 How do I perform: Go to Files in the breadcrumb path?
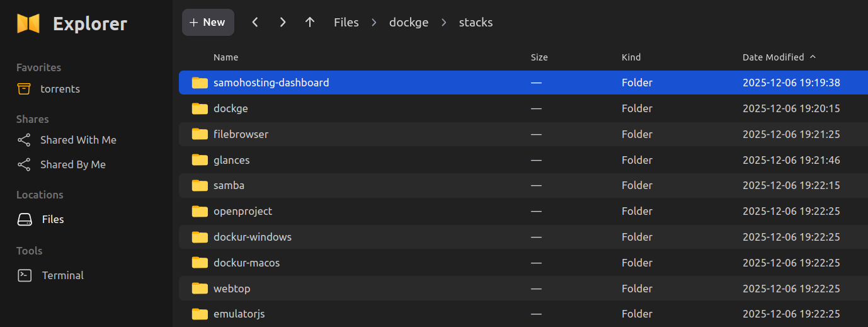click(x=346, y=23)
